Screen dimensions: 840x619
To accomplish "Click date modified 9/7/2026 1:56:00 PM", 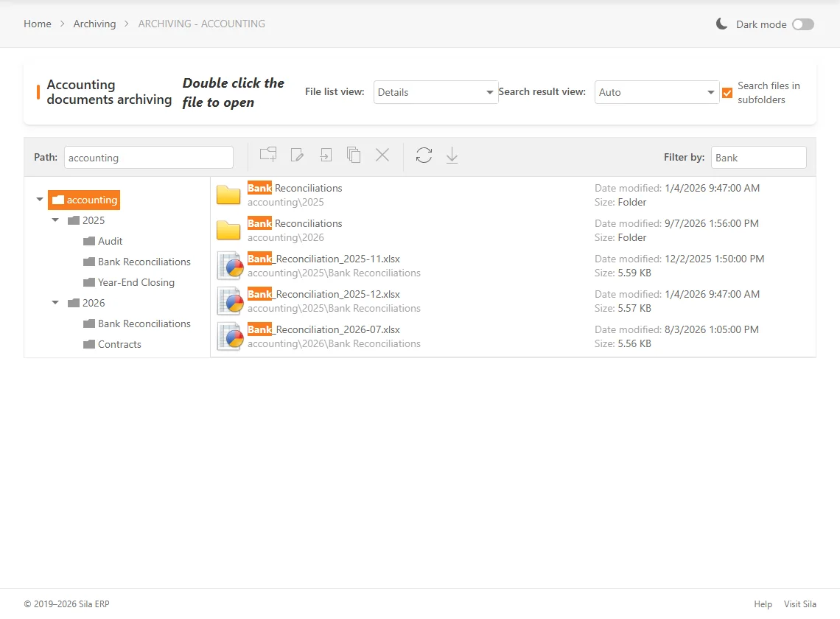I will tap(712, 223).
